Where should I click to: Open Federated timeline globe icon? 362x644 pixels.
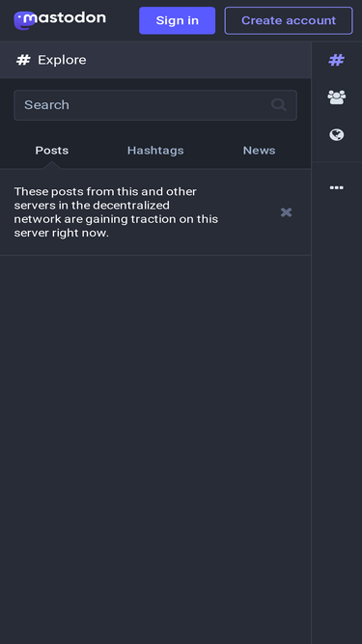[x=336, y=135]
